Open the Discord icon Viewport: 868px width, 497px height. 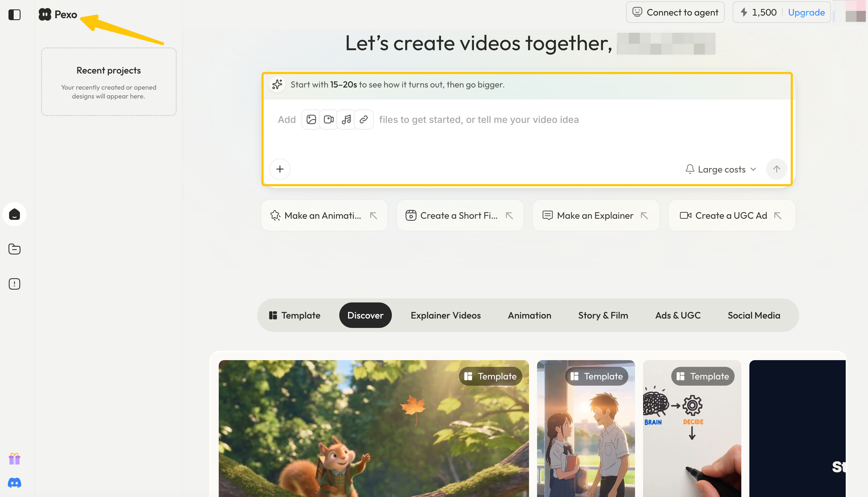pyautogui.click(x=14, y=483)
